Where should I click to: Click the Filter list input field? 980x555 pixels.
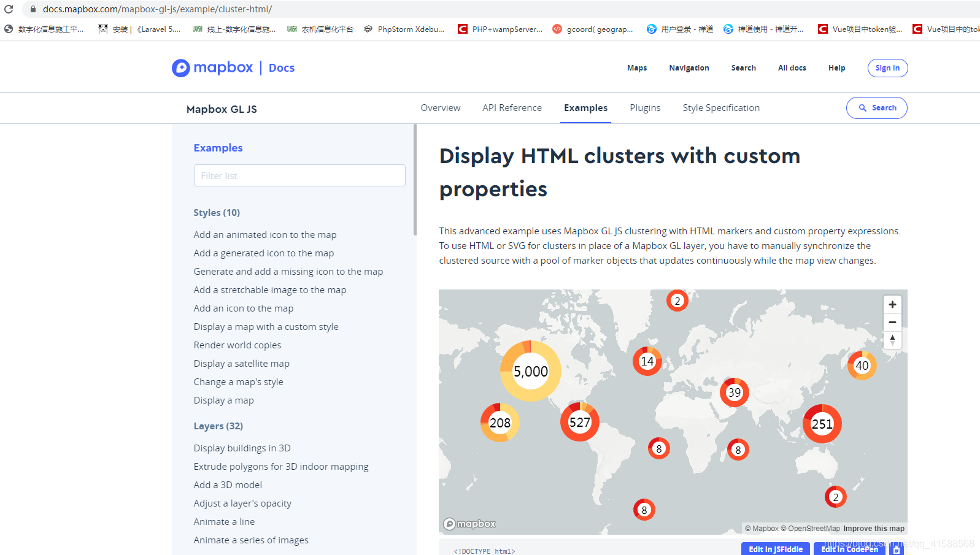tap(299, 175)
